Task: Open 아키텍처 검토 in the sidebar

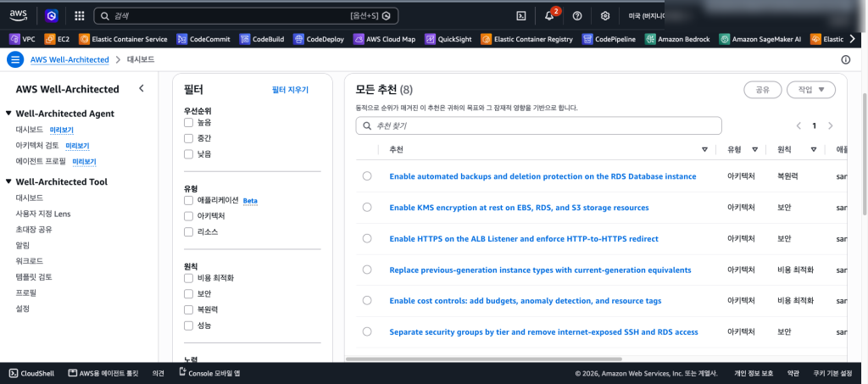Action: 37,146
